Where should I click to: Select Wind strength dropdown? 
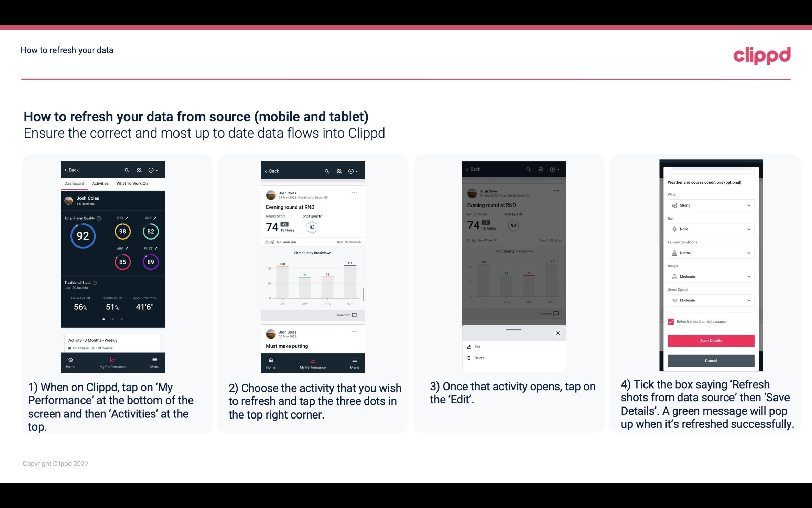(710, 205)
